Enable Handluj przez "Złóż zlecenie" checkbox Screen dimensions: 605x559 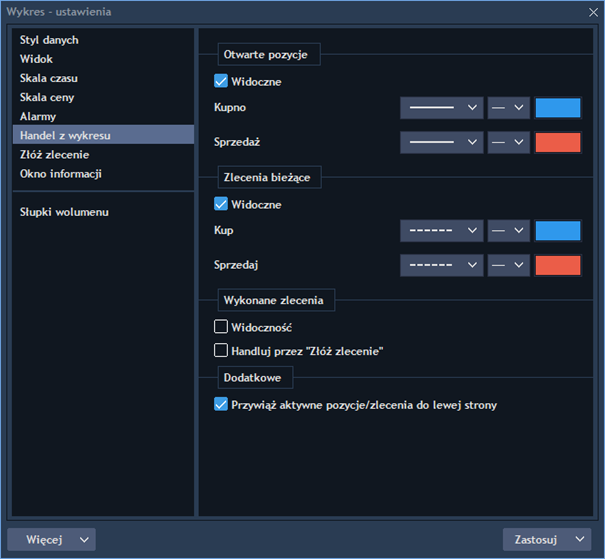coord(221,350)
